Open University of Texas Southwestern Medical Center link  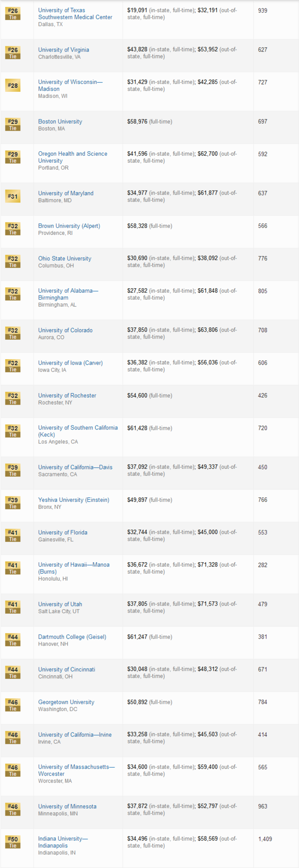click(75, 13)
